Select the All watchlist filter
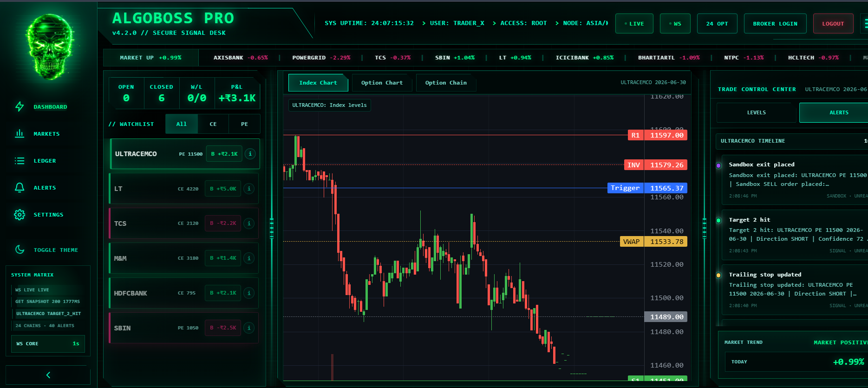 [x=182, y=124]
